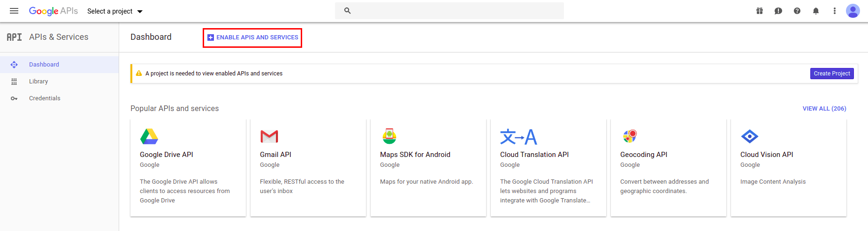The image size is (868, 231).
Task: Open the three-dot settings menu
Action: tap(835, 11)
